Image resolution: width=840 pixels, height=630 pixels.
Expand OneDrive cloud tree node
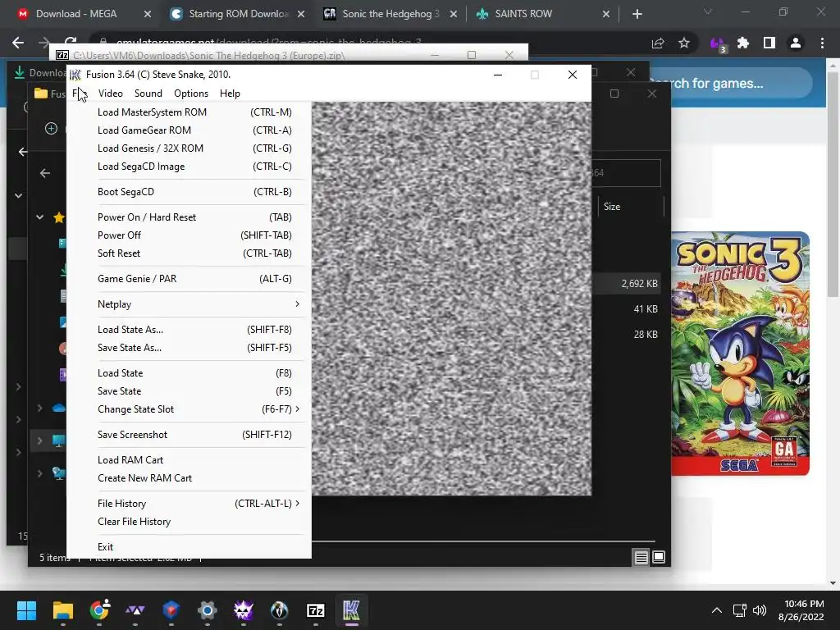click(39, 408)
